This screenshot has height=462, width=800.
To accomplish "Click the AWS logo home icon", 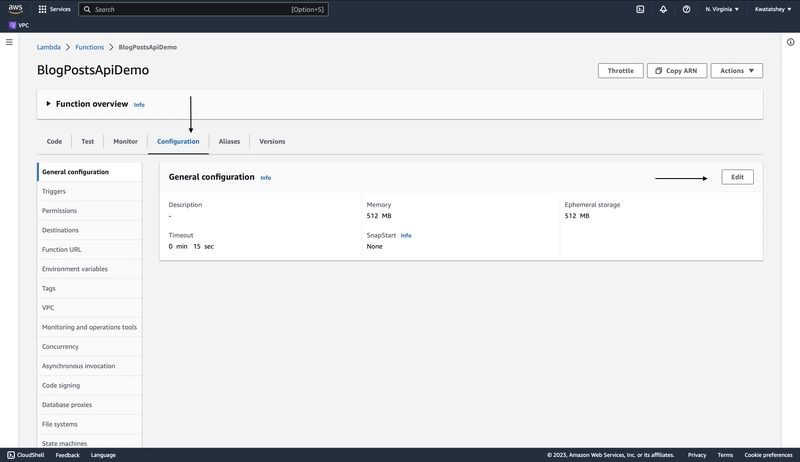I will coord(15,9).
